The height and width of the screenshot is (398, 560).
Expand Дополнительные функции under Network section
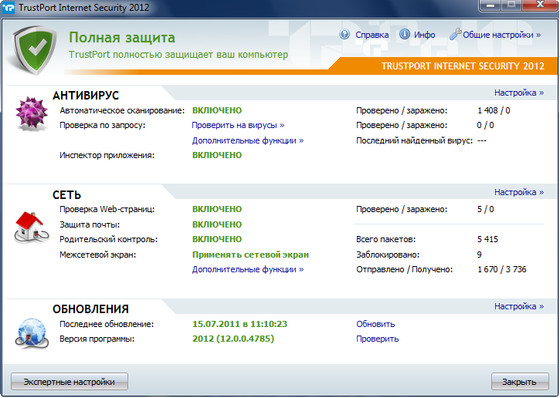pyautogui.click(x=248, y=269)
